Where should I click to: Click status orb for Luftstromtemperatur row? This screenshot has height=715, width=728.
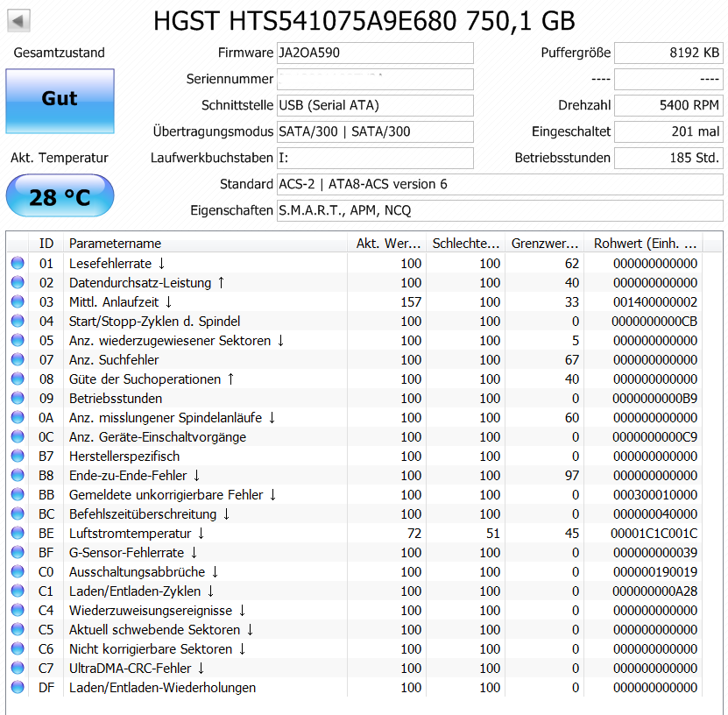pyautogui.click(x=18, y=533)
